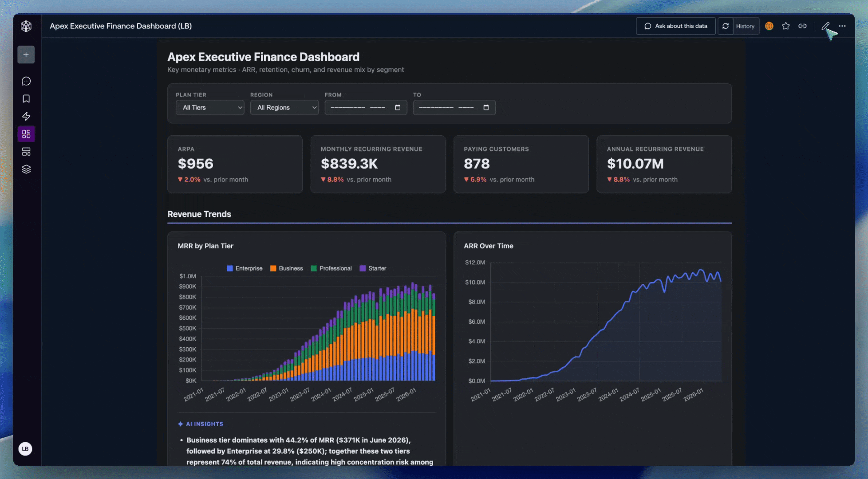Click the $839.3K monthly recurring revenue value
The image size is (868, 479).
click(x=349, y=164)
